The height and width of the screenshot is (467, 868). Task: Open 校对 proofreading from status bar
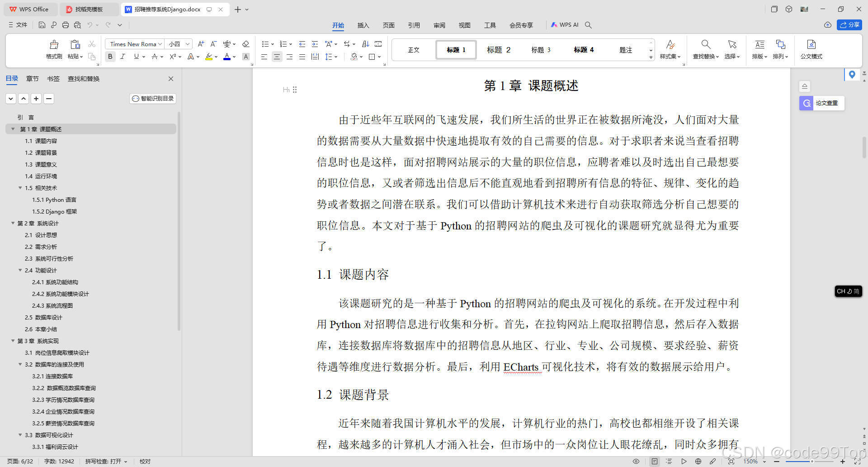point(145,461)
